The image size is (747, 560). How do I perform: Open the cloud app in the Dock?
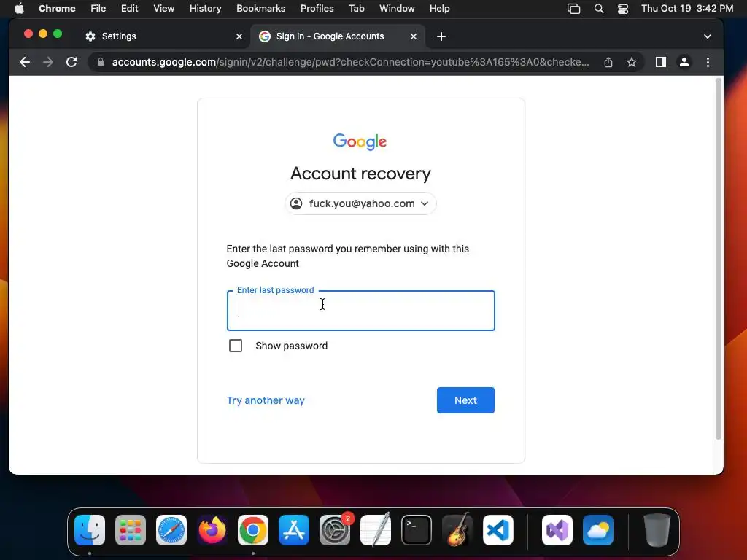[598, 530]
